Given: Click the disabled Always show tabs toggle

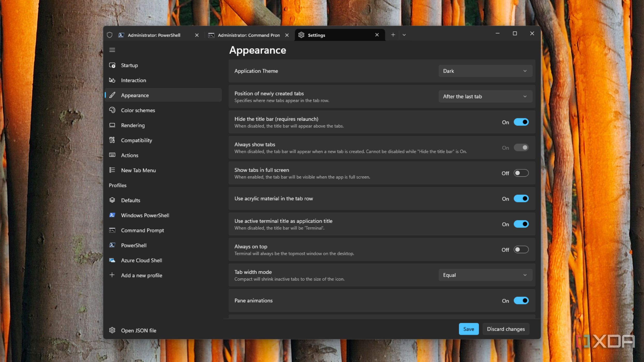Looking at the screenshot, I should (521, 147).
